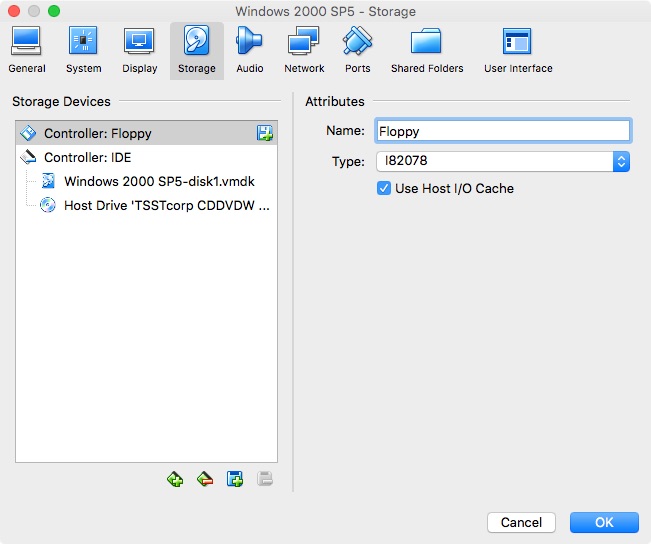Click the add controller icon below list
Viewport: 651px width, 544px height.
click(x=175, y=479)
